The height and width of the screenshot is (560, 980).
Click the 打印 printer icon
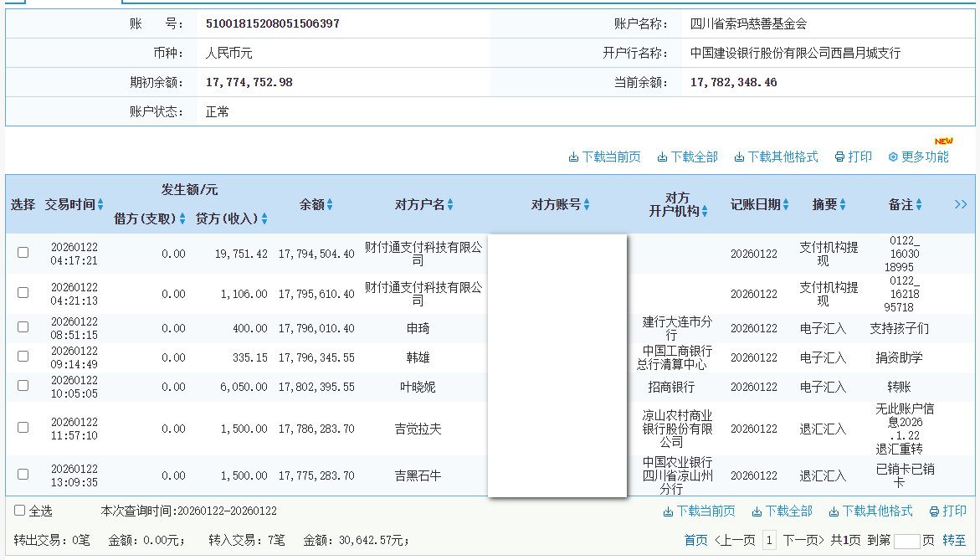tap(838, 156)
